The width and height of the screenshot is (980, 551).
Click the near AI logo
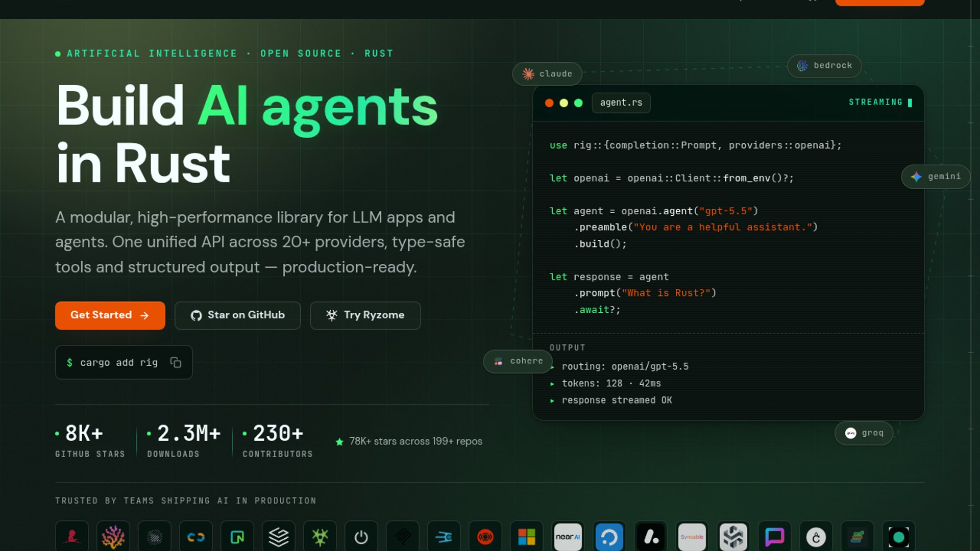[x=568, y=537]
